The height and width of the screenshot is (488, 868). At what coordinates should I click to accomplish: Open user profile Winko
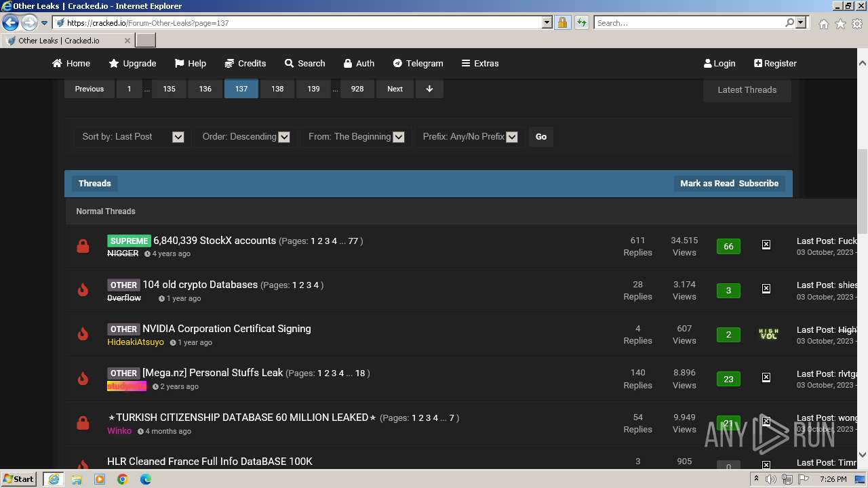[x=119, y=431]
